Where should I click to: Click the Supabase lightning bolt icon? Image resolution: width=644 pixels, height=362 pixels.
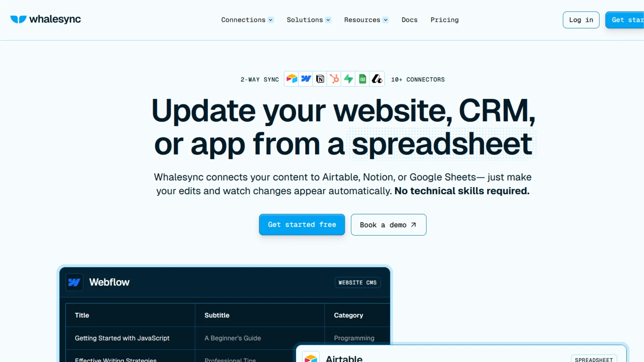click(x=348, y=79)
